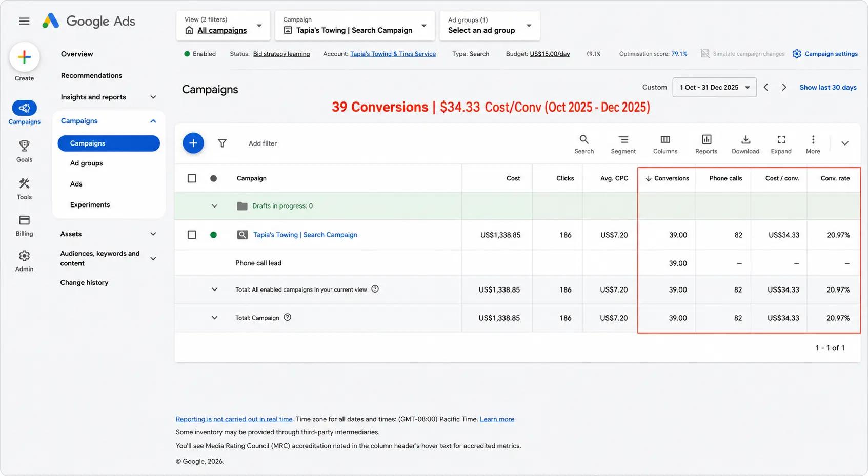Image resolution: width=868 pixels, height=476 pixels.
Task: Click the funnel filter icon
Action: click(222, 143)
